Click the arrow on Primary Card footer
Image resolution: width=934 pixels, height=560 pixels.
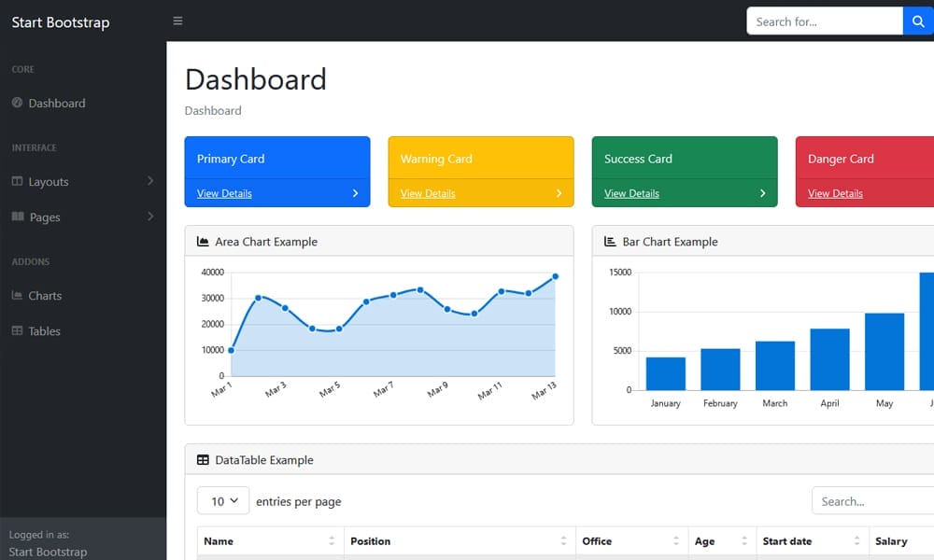(x=355, y=193)
